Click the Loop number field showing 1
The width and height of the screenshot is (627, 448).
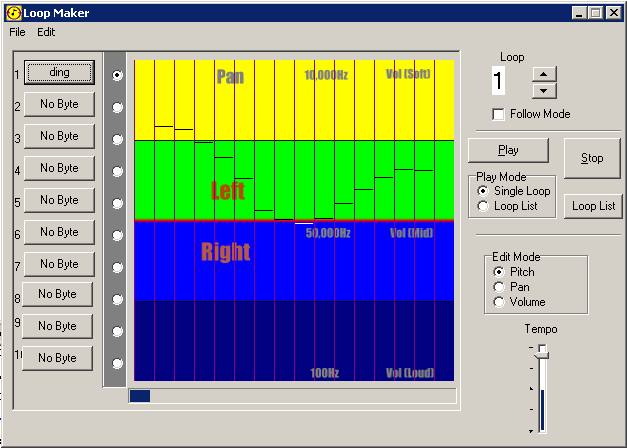coord(498,81)
